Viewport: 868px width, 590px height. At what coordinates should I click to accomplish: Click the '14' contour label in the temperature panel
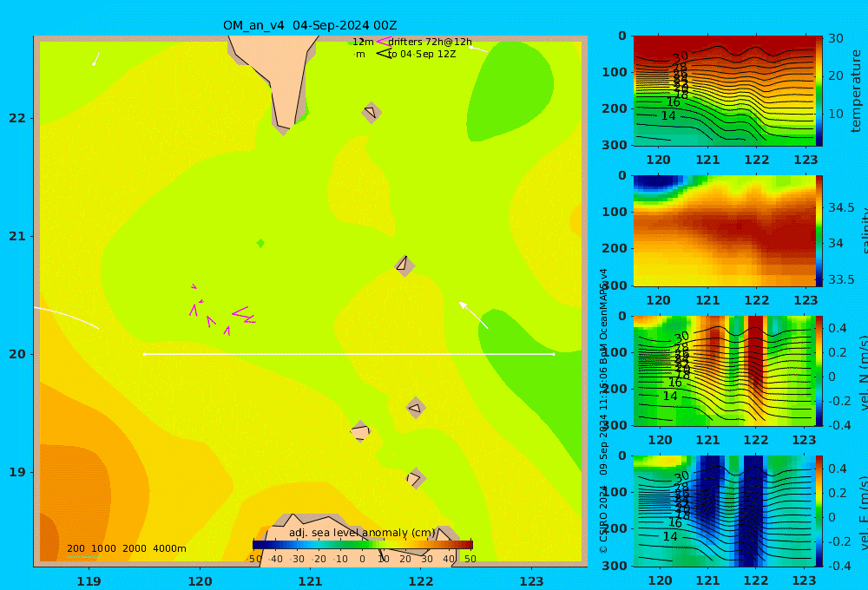pos(668,115)
